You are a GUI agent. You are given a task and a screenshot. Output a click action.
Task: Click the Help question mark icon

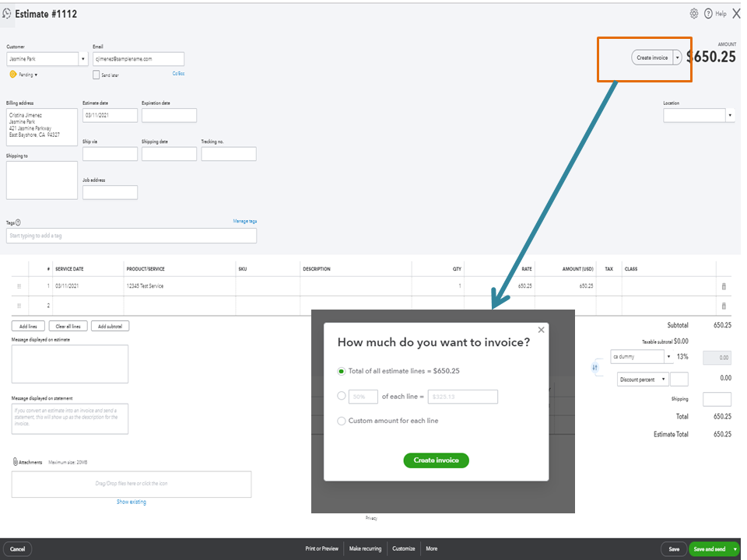[x=708, y=14]
